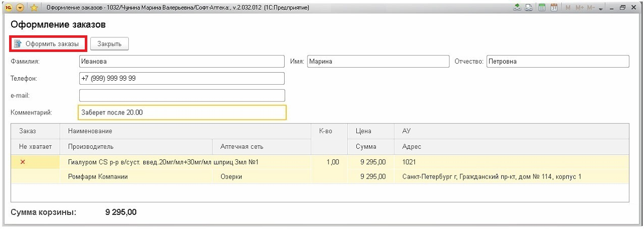The height and width of the screenshot is (229, 644).
Task: Click the M+ memory add button
Action: pyautogui.click(x=579, y=8)
